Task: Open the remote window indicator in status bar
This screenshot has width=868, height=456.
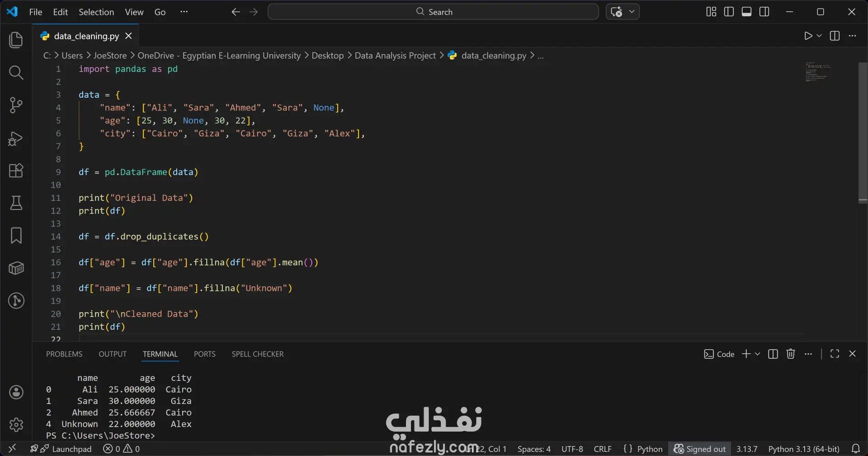Action: coord(12,449)
